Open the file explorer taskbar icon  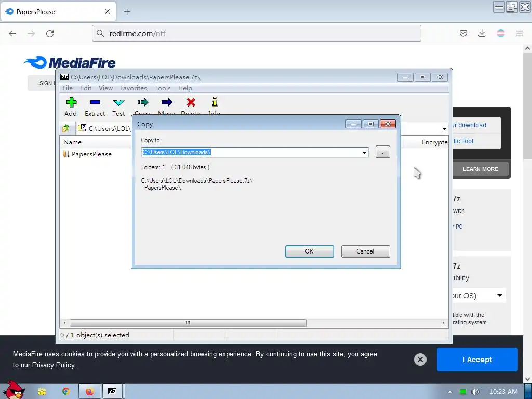pos(42,392)
